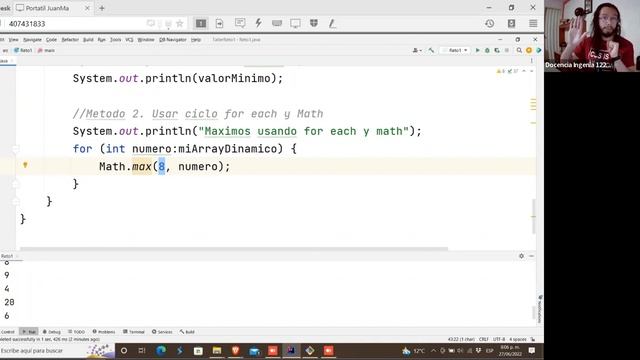Screen dimensions: 640x360
Task: Open the Code menu
Action: click(51, 40)
